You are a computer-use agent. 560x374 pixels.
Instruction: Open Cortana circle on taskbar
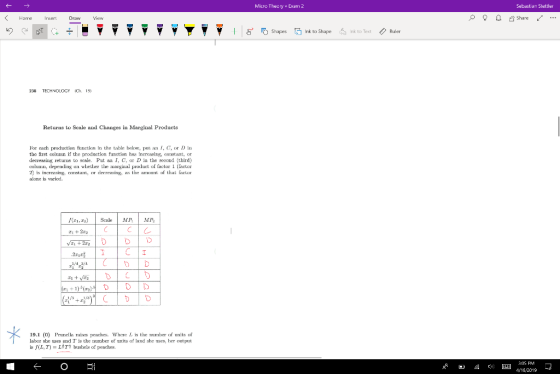64,366
